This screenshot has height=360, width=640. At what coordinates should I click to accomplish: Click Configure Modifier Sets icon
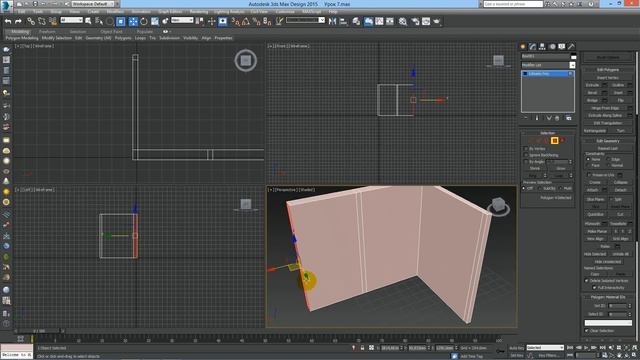pyautogui.click(x=569, y=118)
